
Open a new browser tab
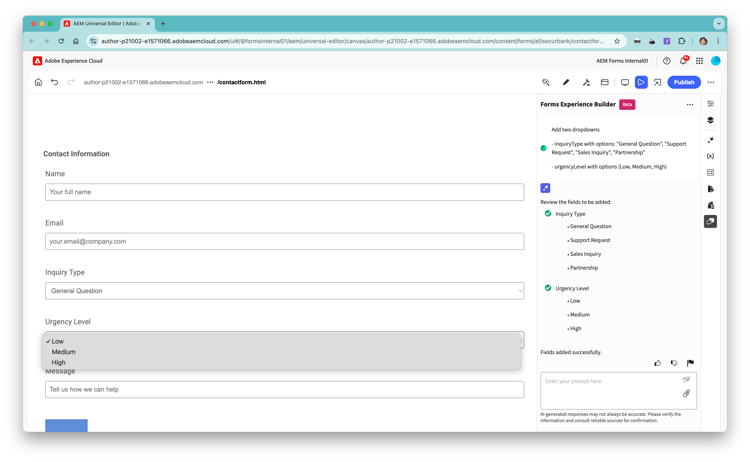(163, 23)
